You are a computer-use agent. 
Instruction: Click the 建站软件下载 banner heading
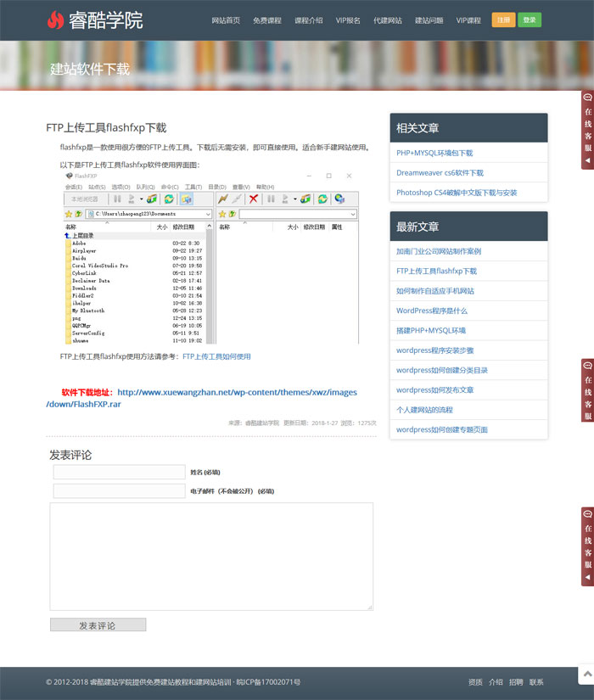[x=90, y=70]
